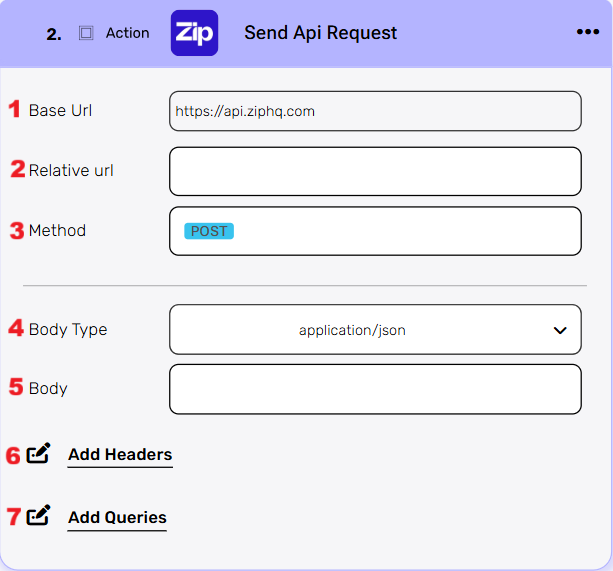The height and width of the screenshot is (571, 613).
Task: Click the edit icon beside Add Queries
Action: (x=38, y=516)
